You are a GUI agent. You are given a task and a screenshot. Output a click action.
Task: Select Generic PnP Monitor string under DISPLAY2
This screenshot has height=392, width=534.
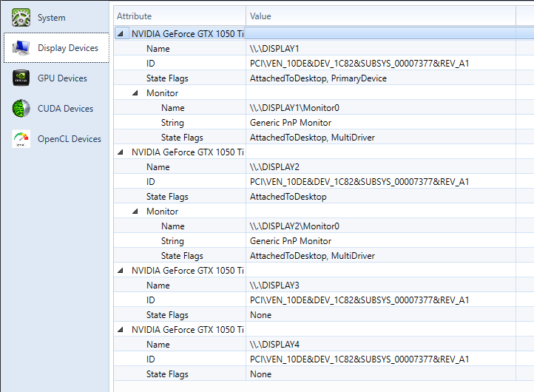click(x=291, y=241)
